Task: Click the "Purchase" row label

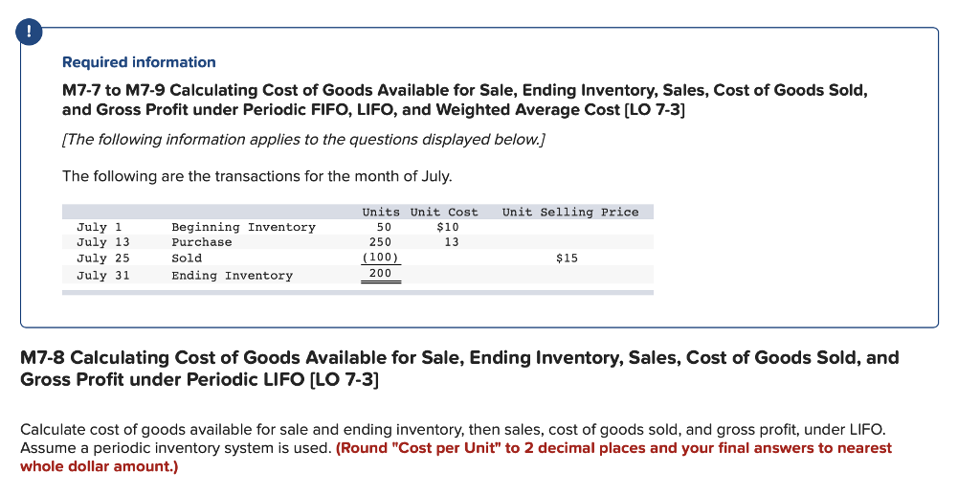Action: [x=201, y=243]
